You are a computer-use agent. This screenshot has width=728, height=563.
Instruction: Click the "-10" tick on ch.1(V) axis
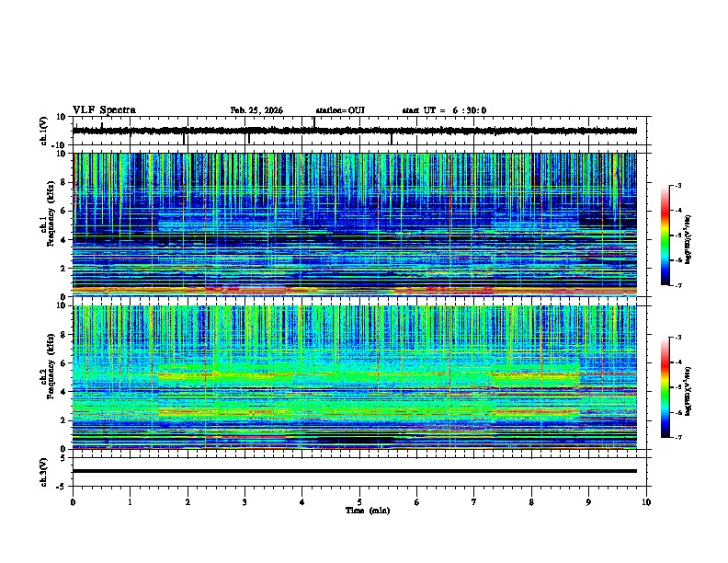point(60,145)
